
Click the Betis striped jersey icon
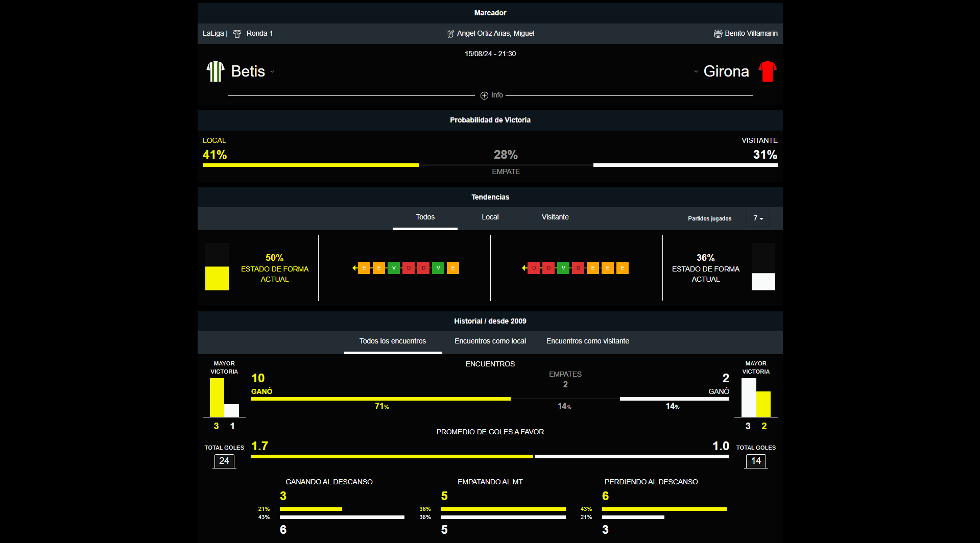pyautogui.click(x=216, y=71)
